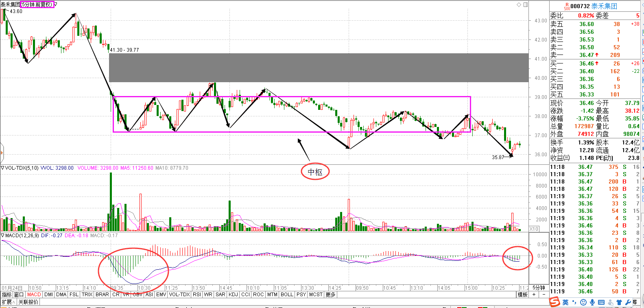Switch to DMA indicator
The image size is (644, 308).
tap(61, 295)
